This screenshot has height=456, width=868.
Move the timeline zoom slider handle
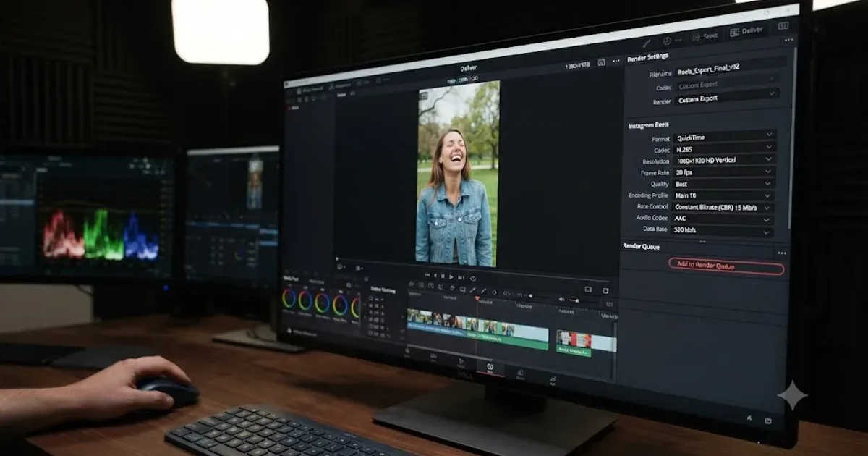point(530,295)
